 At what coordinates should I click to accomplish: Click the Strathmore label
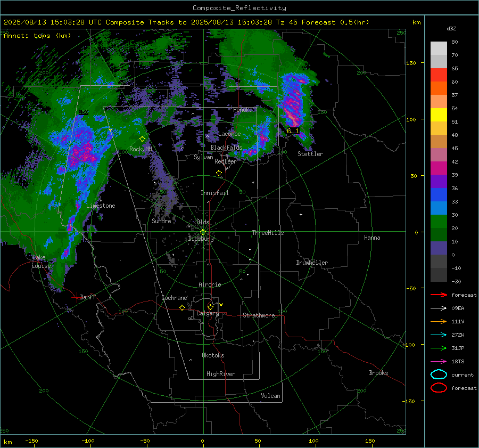coord(259,315)
